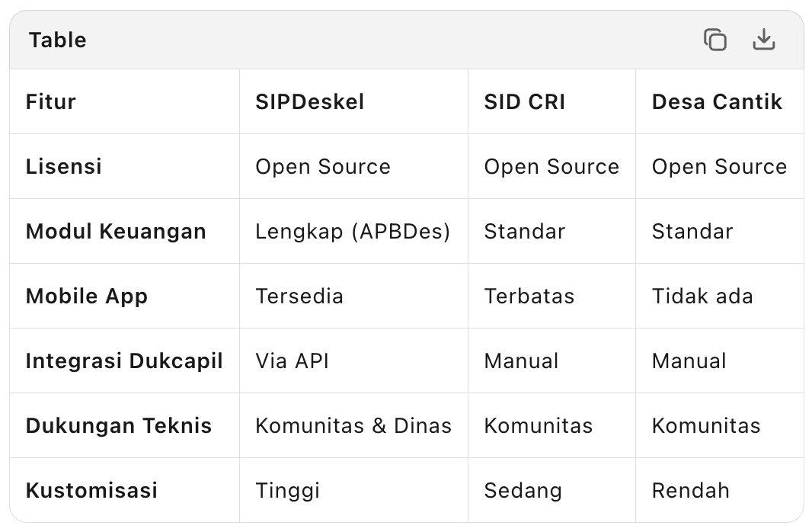Image resolution: width=812 pixels, height=532 pixels.
Task: Click the download table icon
Action: point(763,40)
